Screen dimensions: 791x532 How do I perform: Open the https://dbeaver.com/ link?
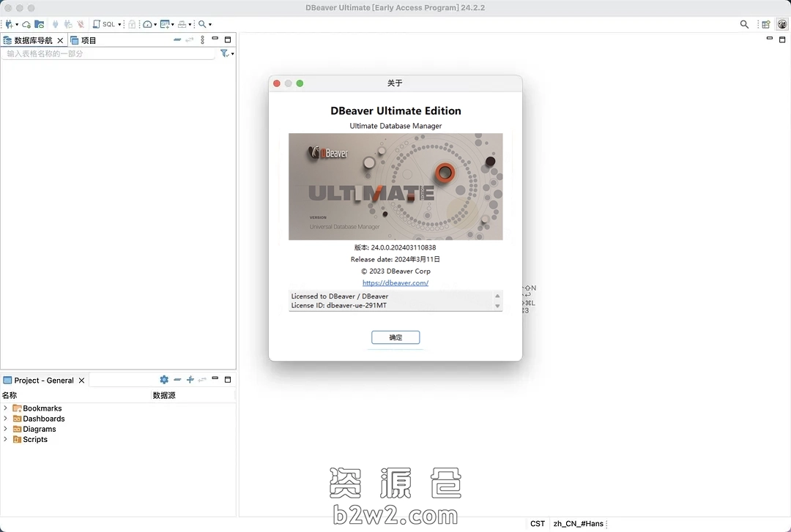click(395, 283)
